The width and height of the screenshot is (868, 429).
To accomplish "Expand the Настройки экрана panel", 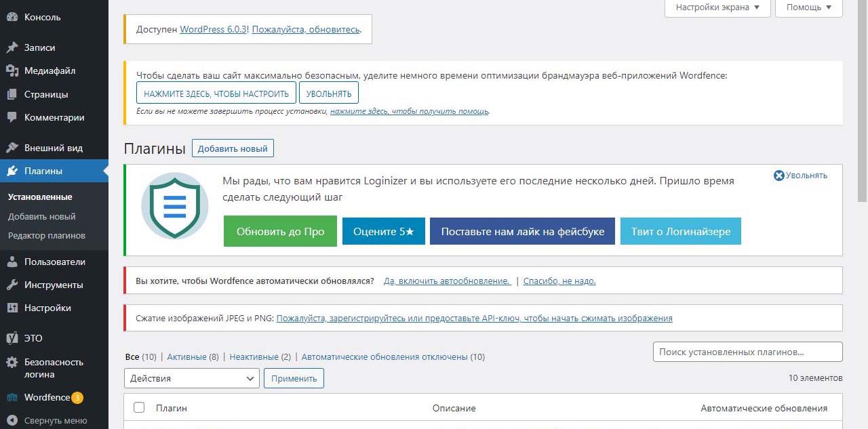I will (717, 7).
